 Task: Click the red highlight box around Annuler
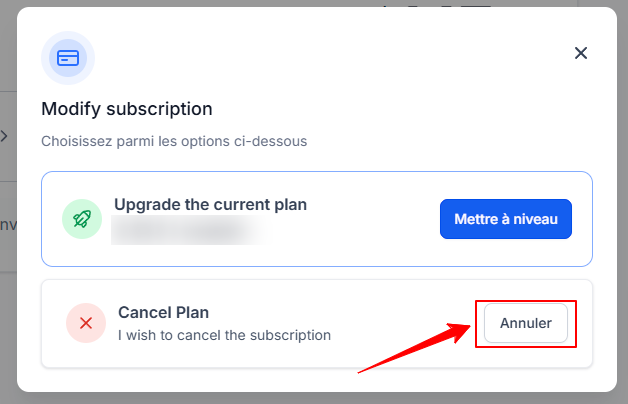526,324
